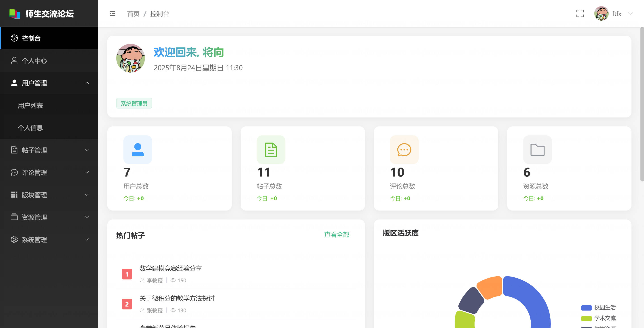This screenshot has width=644, height=328.
Task: Click the 评论总数 count 10
Action: [x=397, y=172]
